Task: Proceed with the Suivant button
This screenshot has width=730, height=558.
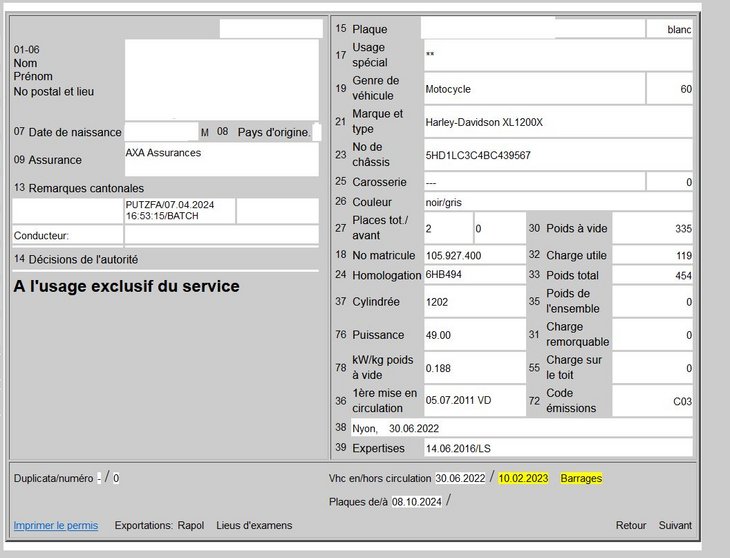Action: point(675,525)
